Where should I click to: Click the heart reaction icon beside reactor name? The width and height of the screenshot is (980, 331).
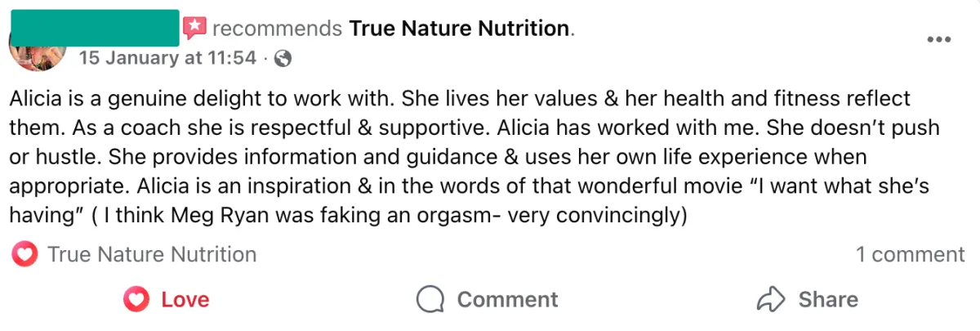(x=25, y=255)
